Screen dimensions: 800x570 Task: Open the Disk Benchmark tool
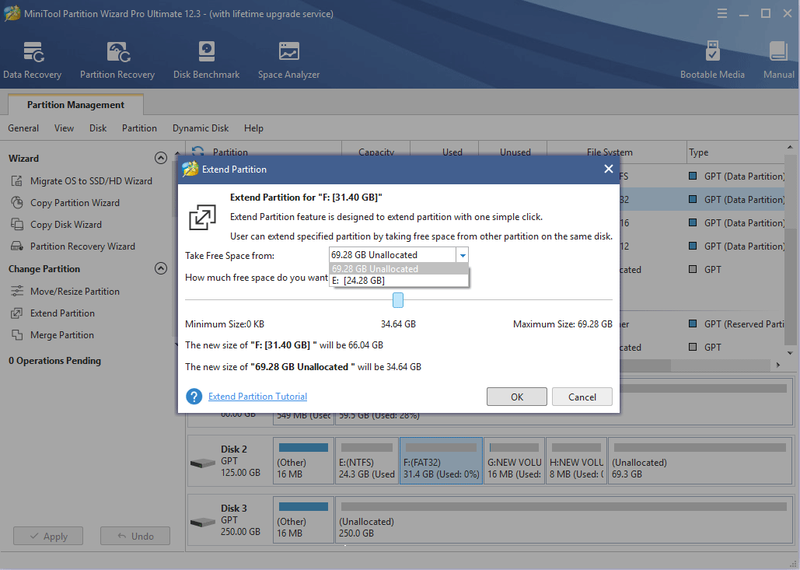tap(206, 60)
